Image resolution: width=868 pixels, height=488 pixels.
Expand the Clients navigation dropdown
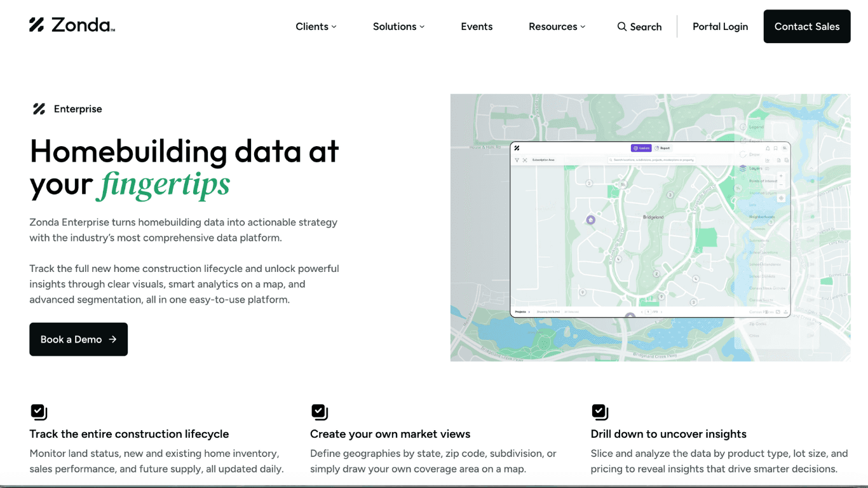316,27
